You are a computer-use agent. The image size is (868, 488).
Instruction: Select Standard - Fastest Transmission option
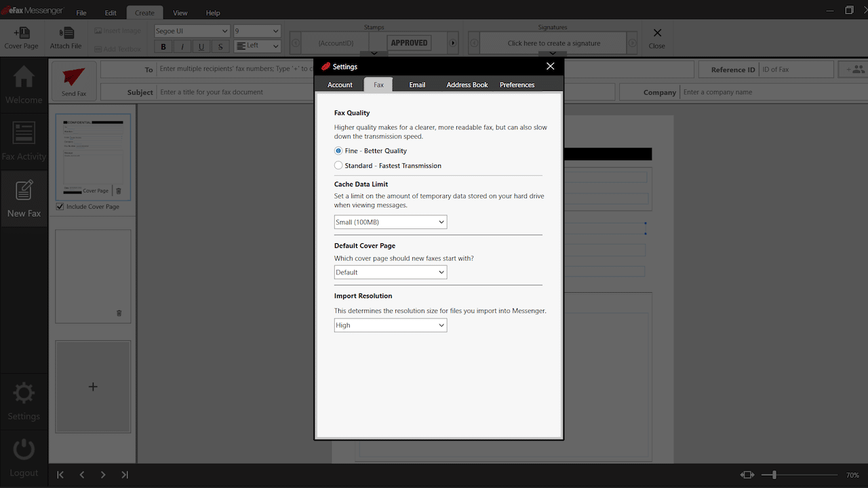[338, 165]
